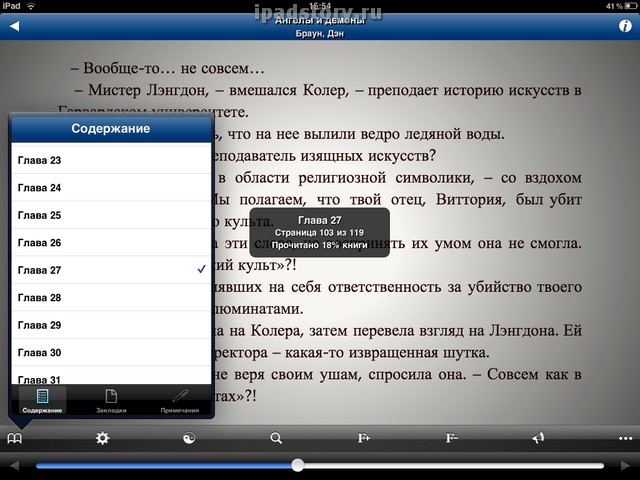This screenshot has height=480, width=640.
Task: Tap the megaphone read-aloud icon
Action: [x=538, y=438]
